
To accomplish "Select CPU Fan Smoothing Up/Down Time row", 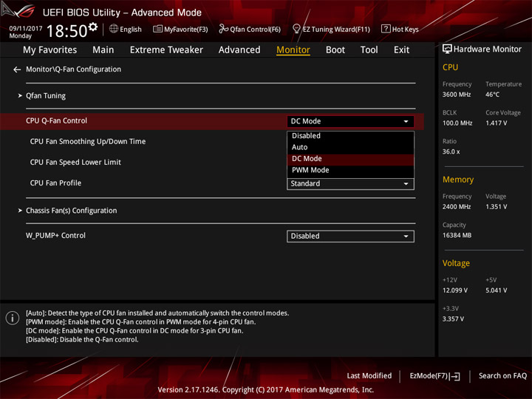I will [x=88, y=141].
